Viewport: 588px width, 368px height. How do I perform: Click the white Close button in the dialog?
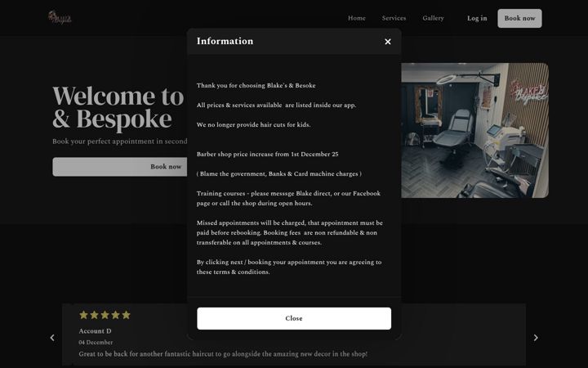click(294, 318)
